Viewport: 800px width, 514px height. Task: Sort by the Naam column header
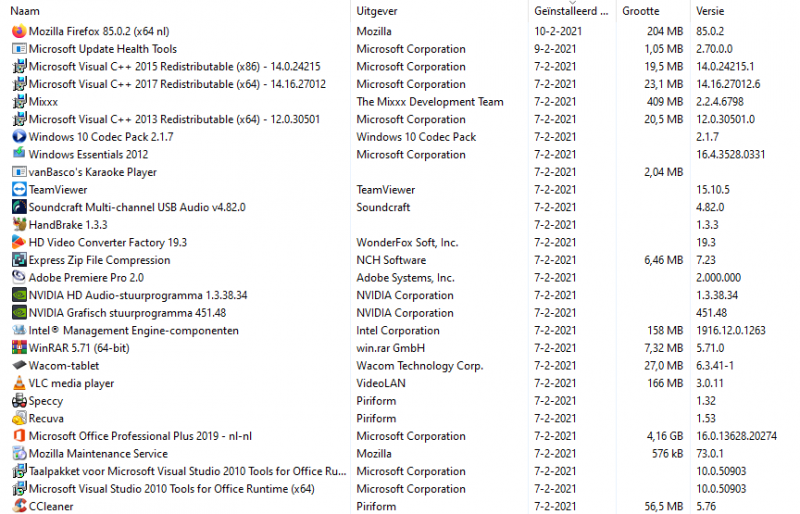[x=25, y=11]
